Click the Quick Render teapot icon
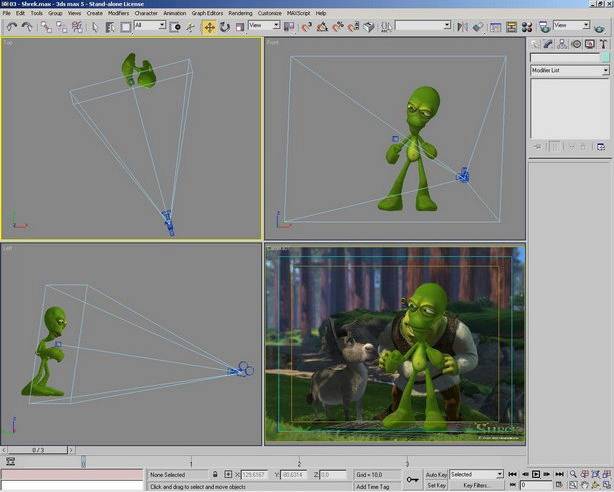Viewport: 614px width, 492px height. (x=600, y=28)
